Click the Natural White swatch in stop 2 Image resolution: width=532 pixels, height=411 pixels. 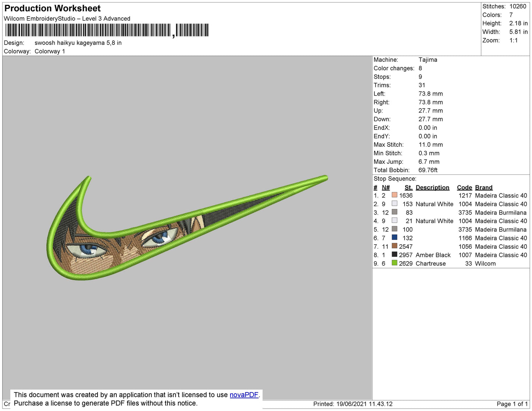coord(394,203)
